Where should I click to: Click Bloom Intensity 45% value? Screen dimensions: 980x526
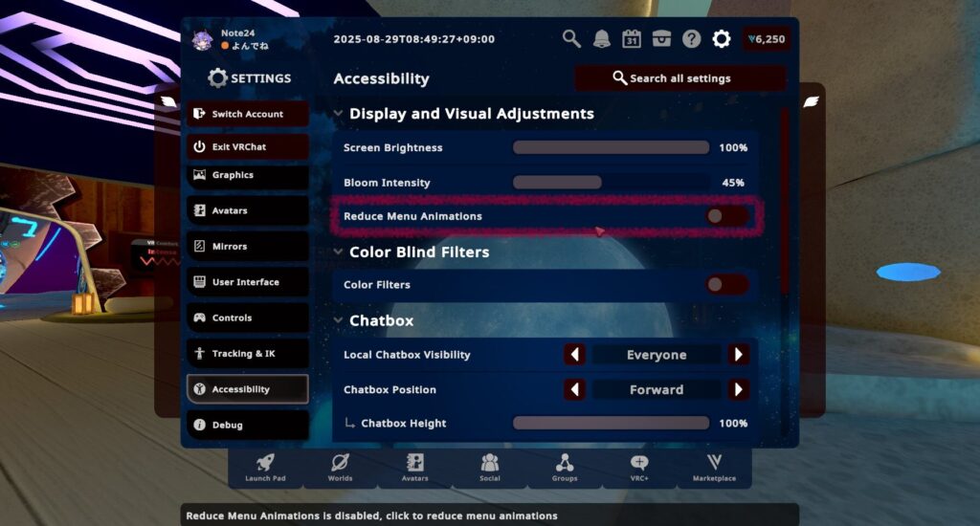click(733, 183)
